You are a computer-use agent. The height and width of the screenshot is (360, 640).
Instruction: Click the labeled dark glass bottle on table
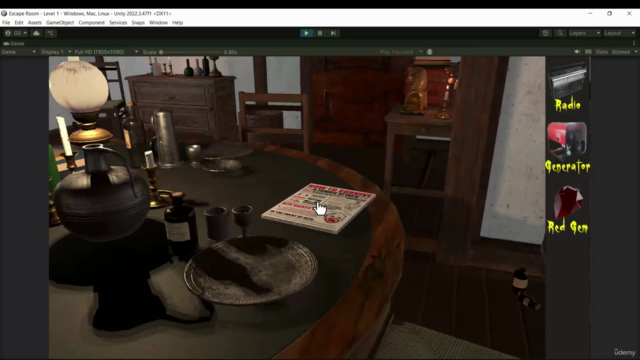180,224
